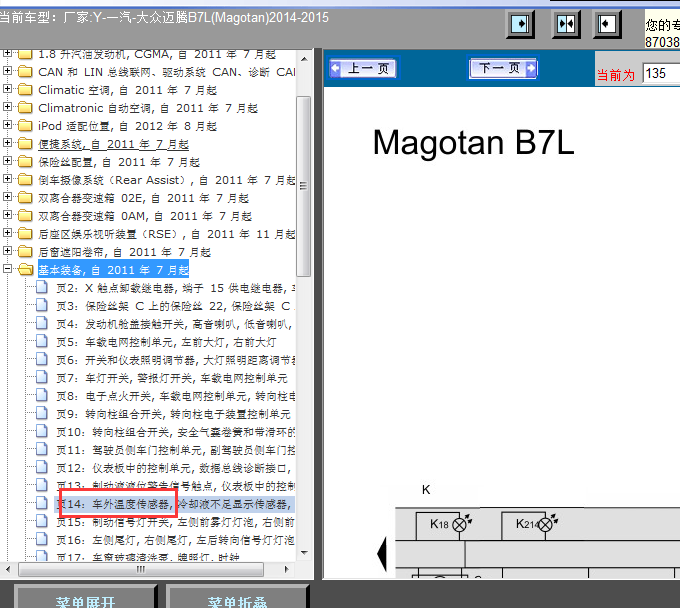
Task: Click folder icon of 保险丝配置
Action: pyautogui.click(x=25, y=162)
